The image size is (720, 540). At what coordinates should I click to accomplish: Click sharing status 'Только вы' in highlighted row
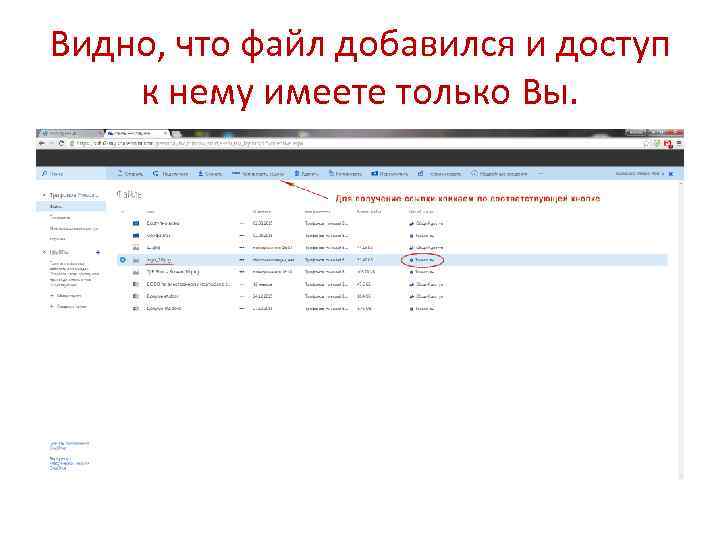coord(422,260)
